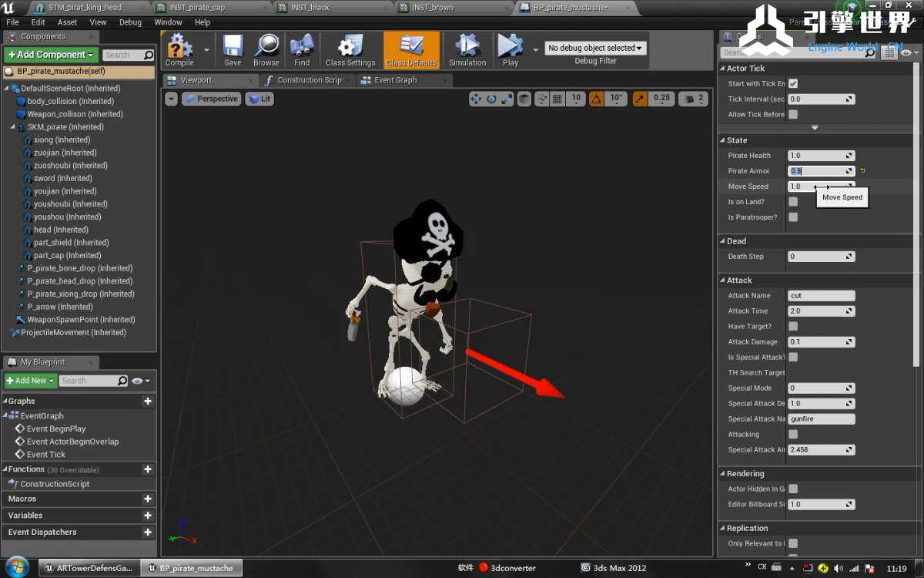This screenshot has width=924, height=578.
Task: Toggle rotation snapping icon in viewport toolbar
Action: click(597, 99)
